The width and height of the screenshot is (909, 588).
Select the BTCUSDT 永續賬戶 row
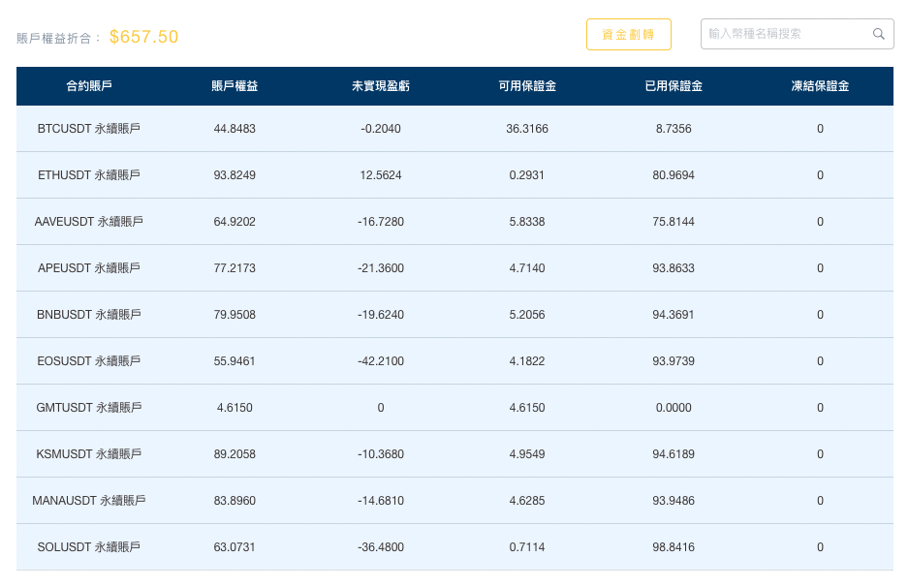point(89,129)
